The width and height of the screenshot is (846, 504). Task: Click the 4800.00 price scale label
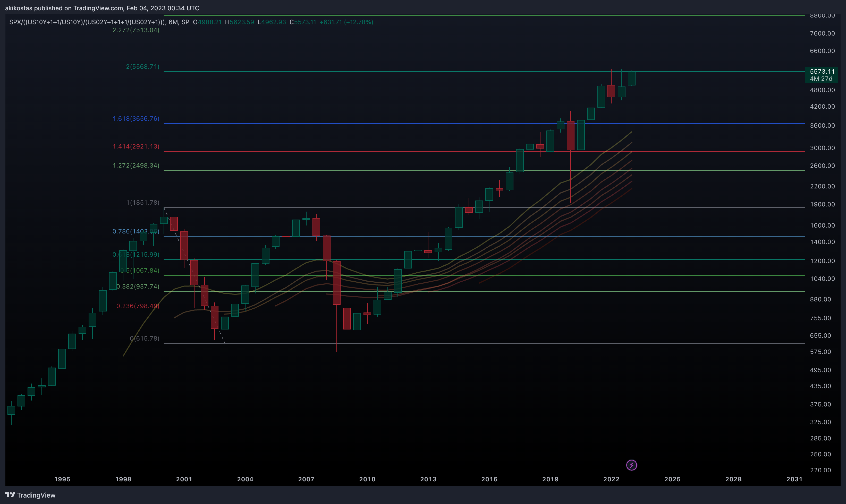822,90
